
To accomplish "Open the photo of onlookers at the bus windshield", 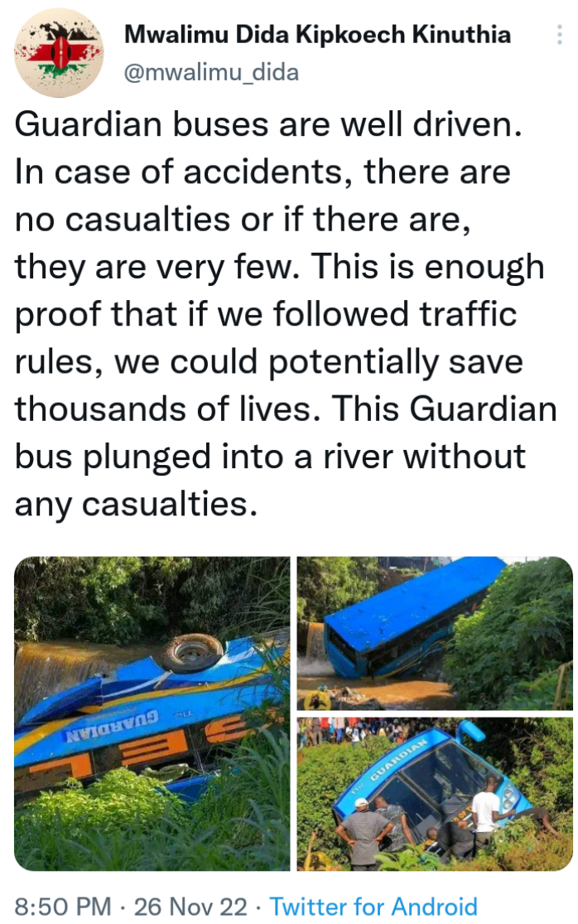I will coord(435,795).
